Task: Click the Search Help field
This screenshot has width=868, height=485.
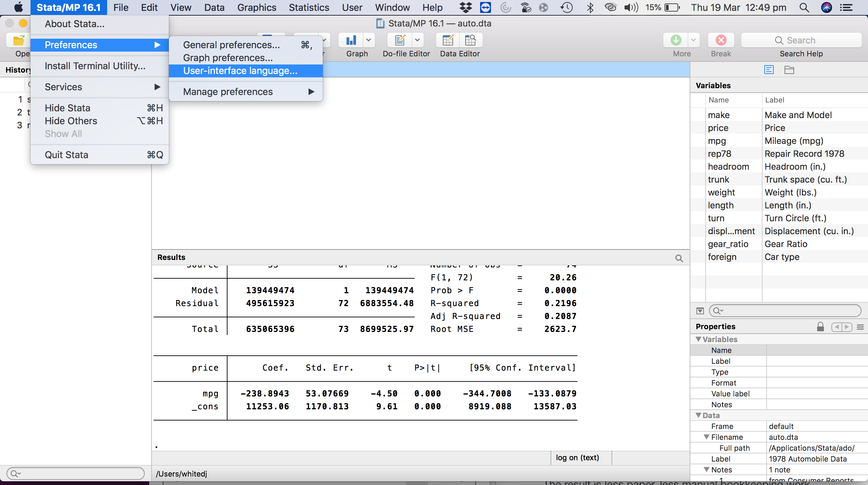Action: (x=801, y=40)
